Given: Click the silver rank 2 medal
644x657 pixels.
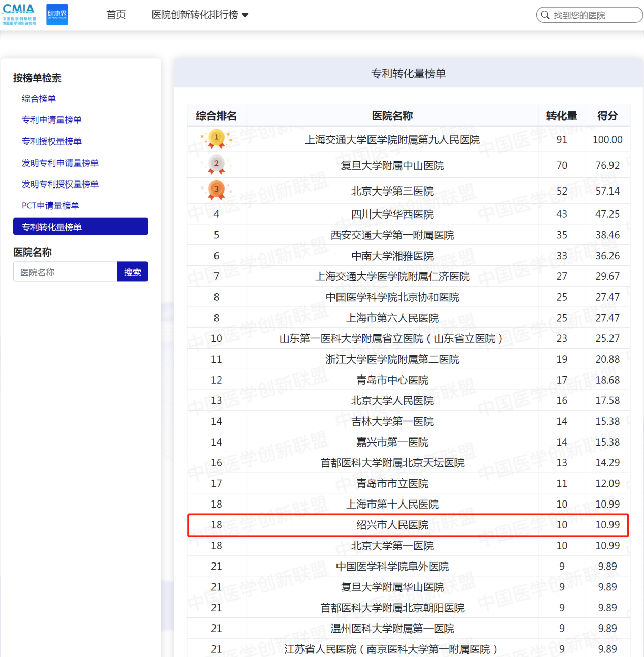Looking at the screenshot, I should [217, 165].
